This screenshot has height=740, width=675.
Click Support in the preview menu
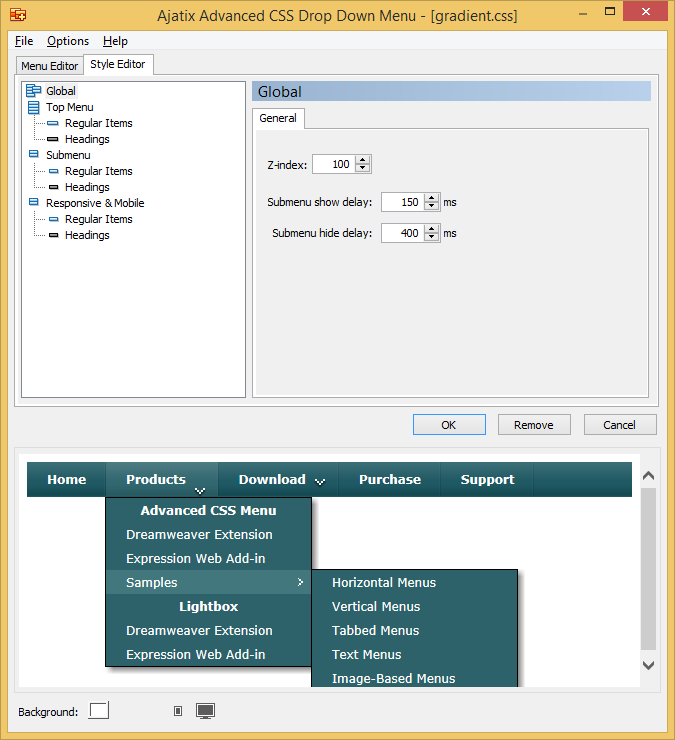[487, 479]
